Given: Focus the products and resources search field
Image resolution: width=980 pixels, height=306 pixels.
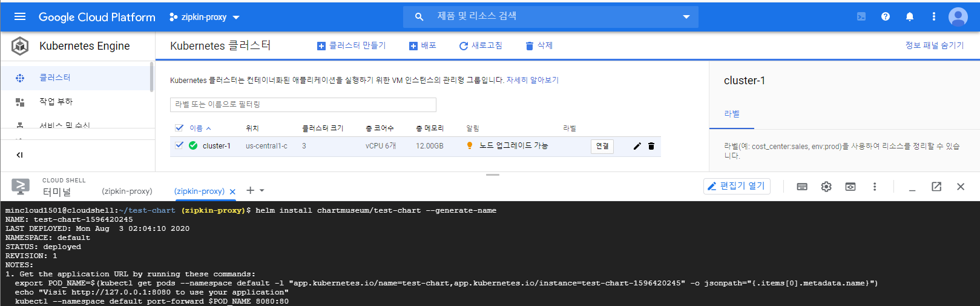Looking at the screenshot, I should (x=551, y=17).
